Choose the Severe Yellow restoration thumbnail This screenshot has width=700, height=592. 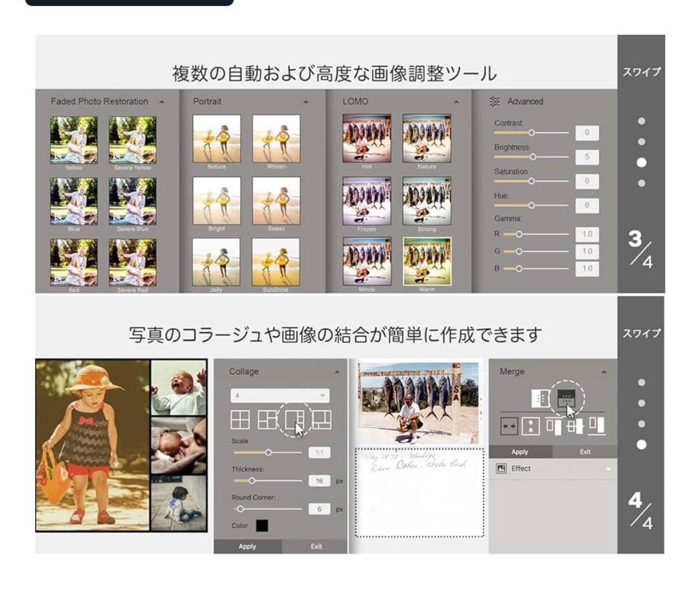[x=132, y=139]
